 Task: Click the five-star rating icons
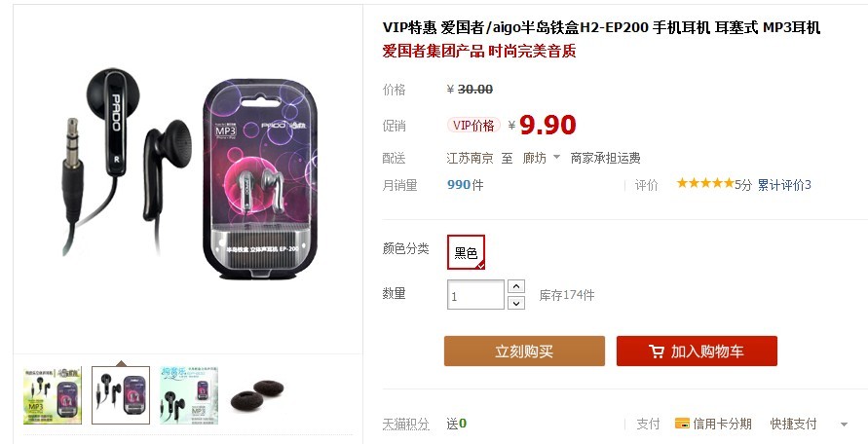[x=705, y=183]
